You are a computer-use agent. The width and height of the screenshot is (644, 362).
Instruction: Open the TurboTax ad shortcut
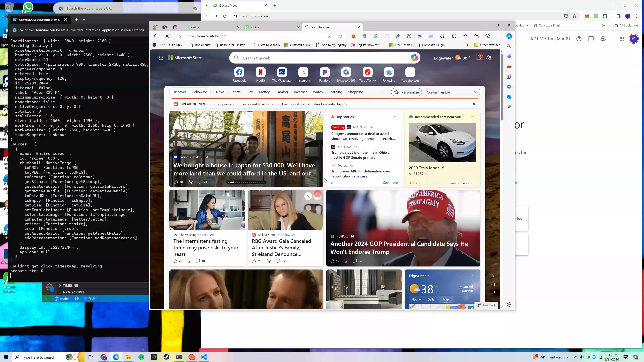click(367, 72)
